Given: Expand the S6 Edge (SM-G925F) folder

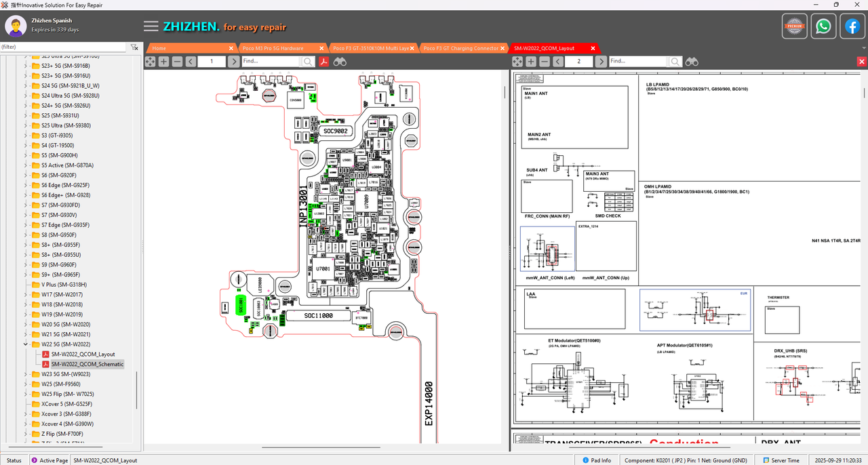Looking at the screenshot, I should pos(26,185).
